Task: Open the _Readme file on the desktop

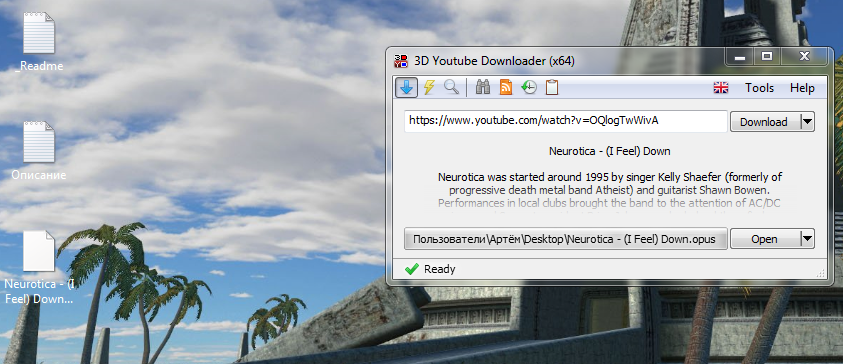Action: click(39, 41)
